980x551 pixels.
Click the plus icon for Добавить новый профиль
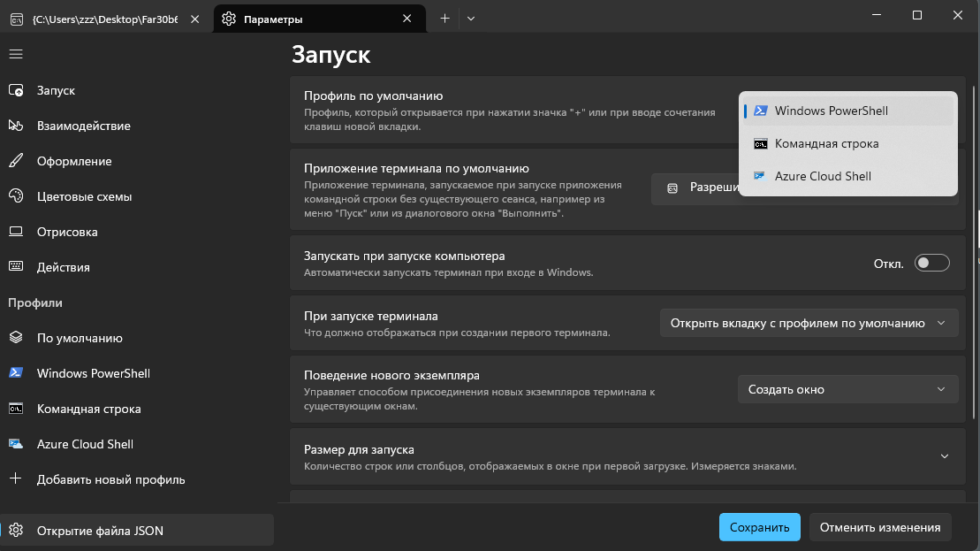(x=16, y=479)
